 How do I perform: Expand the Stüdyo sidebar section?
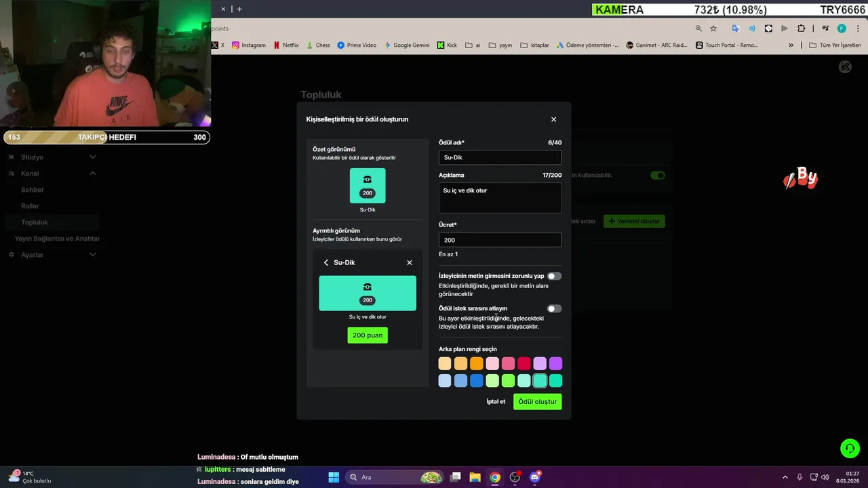click(93, 157)
